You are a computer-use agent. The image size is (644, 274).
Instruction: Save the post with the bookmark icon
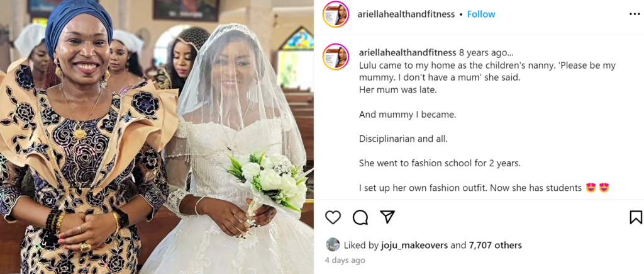636,217
